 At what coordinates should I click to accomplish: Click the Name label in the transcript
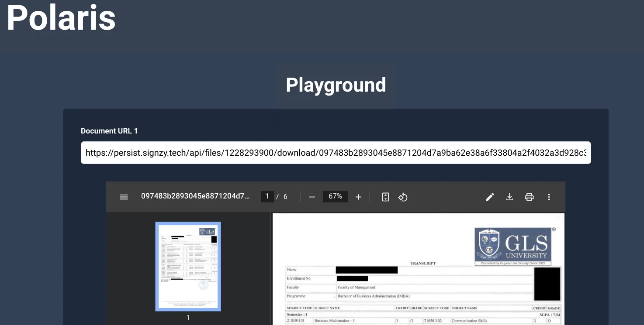tap(291, 270)
